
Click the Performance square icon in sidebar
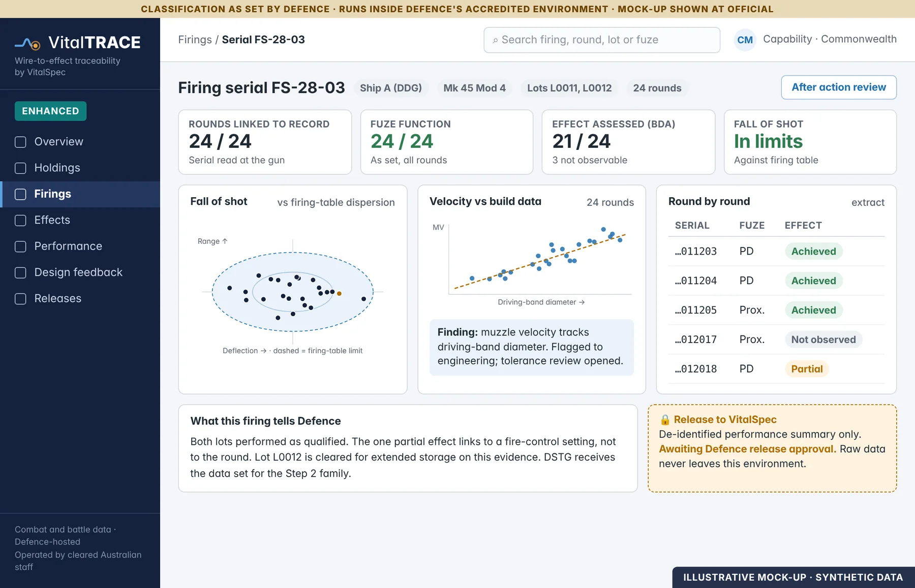point(20,246)
